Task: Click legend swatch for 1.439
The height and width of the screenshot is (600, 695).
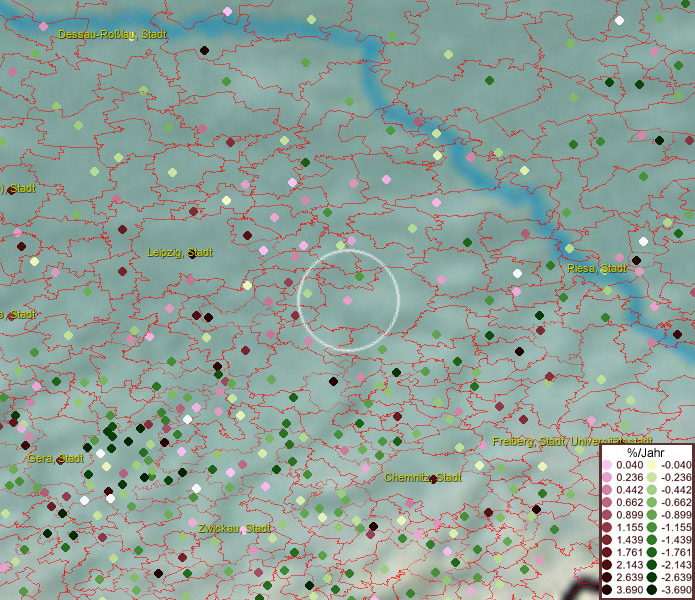Action: (607, 540)
